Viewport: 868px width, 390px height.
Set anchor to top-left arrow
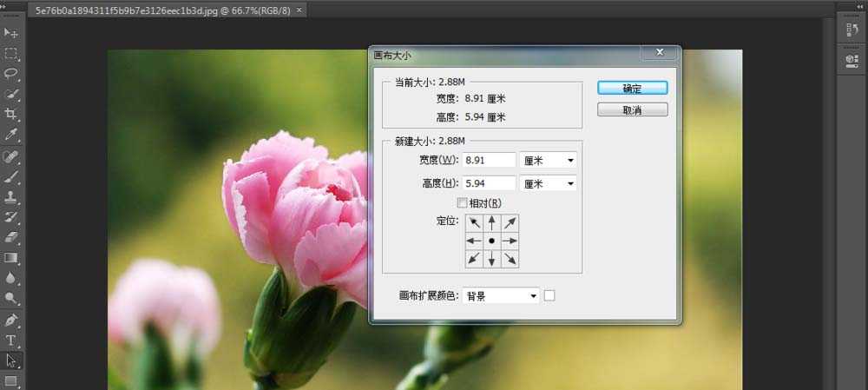click(474, 222)
